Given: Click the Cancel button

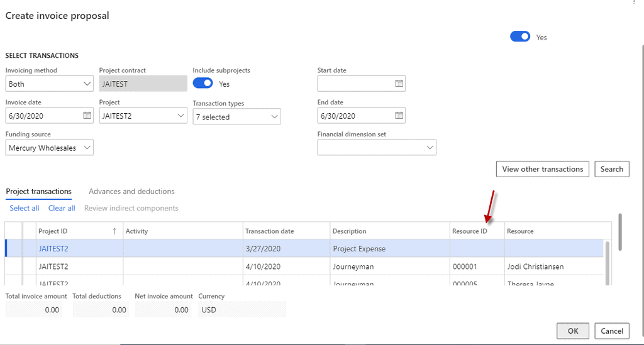Looking at the screenshot, I should pyautogui.click(x=611, y=331).
